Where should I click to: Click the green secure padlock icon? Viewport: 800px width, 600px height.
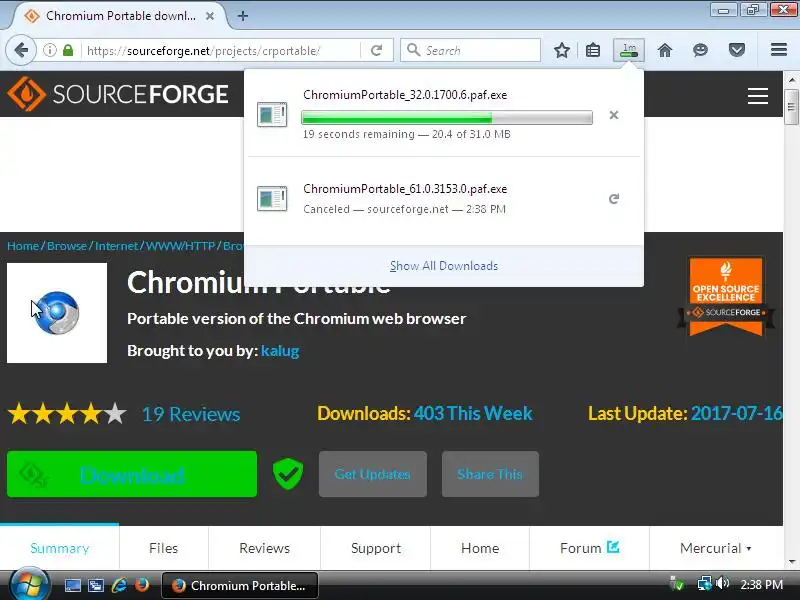click(68, 51)
